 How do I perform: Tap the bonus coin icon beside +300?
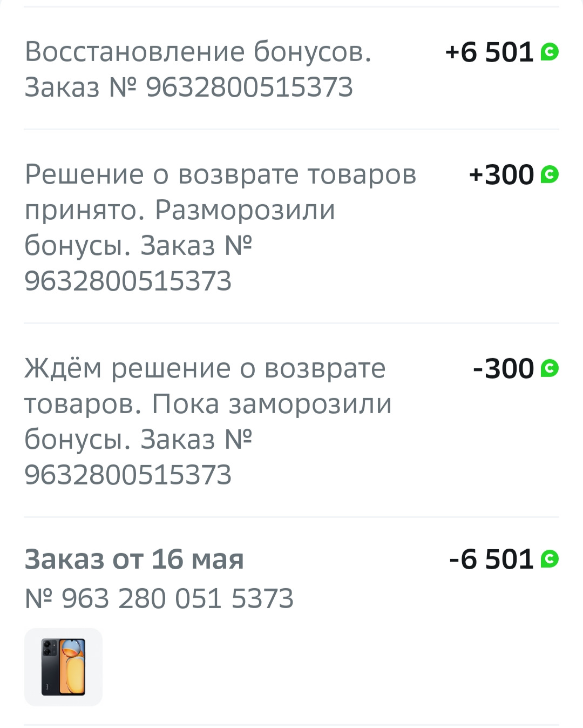point(550,175)
